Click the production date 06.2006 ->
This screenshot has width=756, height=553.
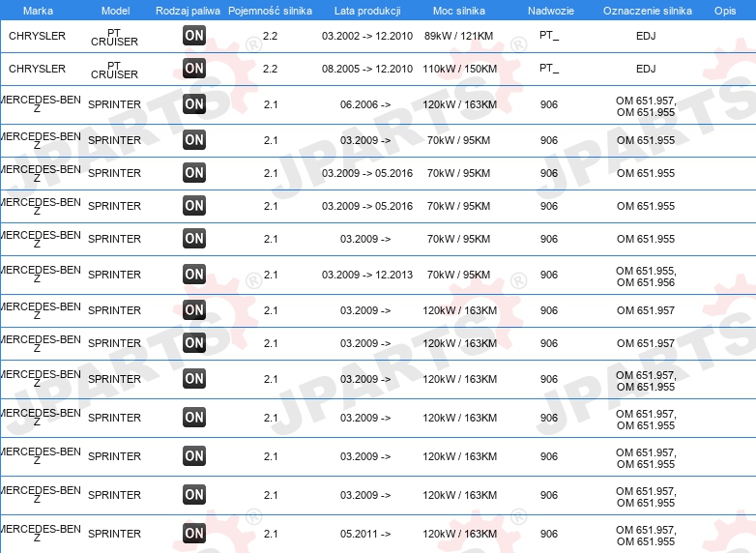(365, 104)
